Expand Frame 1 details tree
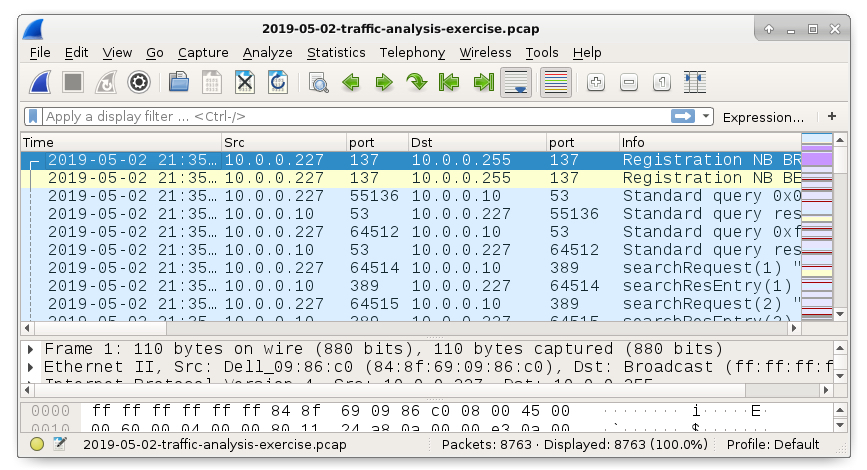Image resolution: width=867 pixels, height=470 pixels. 30,349
